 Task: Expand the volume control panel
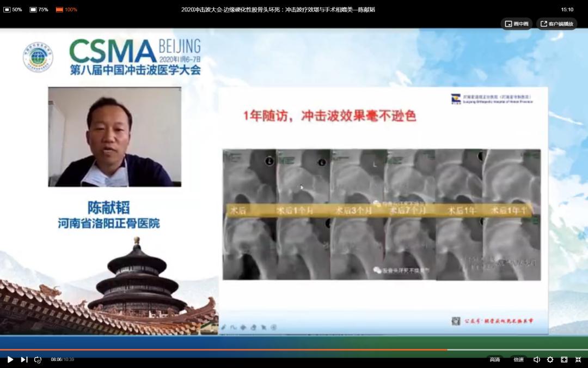pos(536,359)
